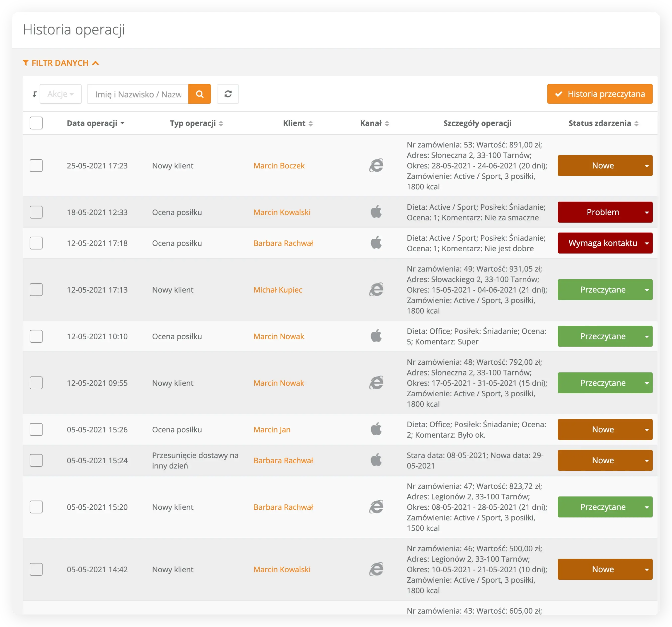Click FILTR DANYCH label to toggle filters
The height and width of the screenshot is (627, 672).
(60, 63)
